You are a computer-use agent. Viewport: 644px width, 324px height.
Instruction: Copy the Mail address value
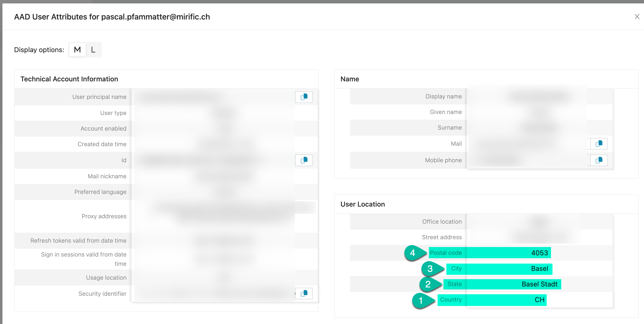coord(599,144)
